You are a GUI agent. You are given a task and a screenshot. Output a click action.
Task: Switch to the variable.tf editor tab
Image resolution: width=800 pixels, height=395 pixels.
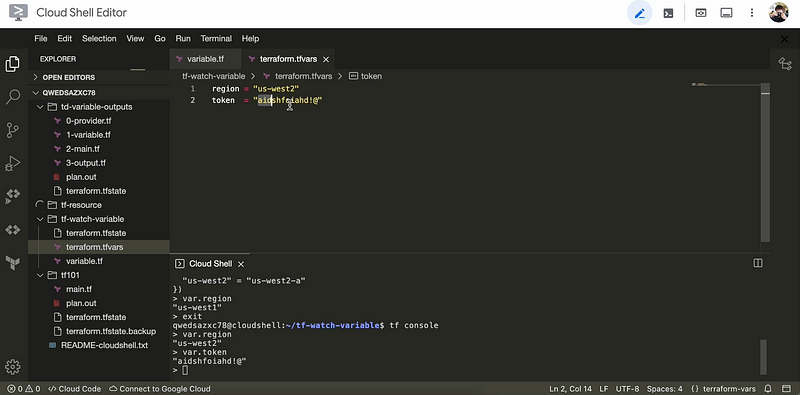click(x=206, y=59)
